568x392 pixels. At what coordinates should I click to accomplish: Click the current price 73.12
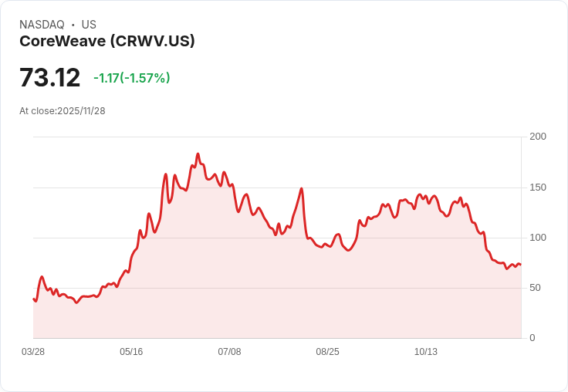coord(49,77)
